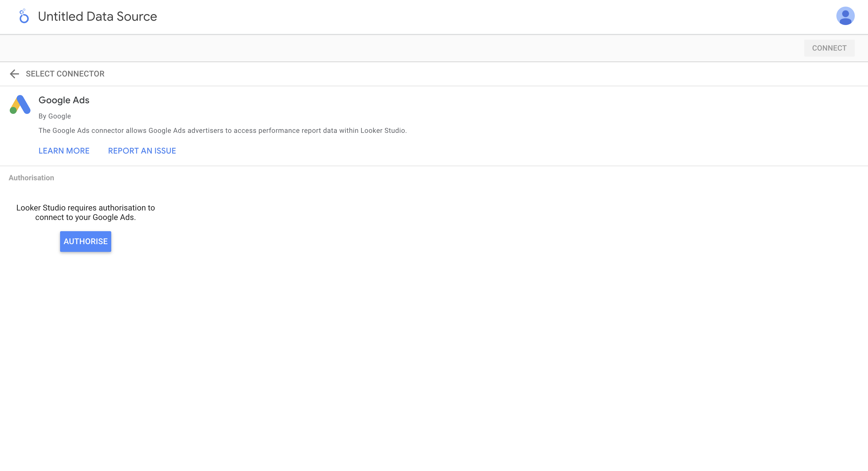Rename the Untitled Data Source title
The height and width of the screenshot is (471, 868).
(x=97, y=16)
